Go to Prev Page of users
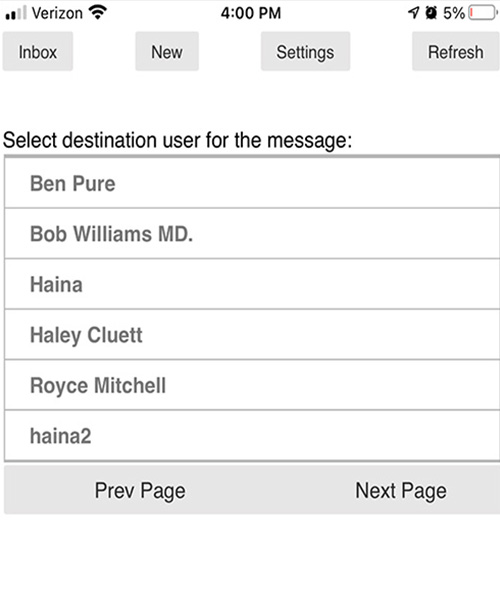This screenshot has height=600, width=500. pyautogui.click(x=140, y=490)
